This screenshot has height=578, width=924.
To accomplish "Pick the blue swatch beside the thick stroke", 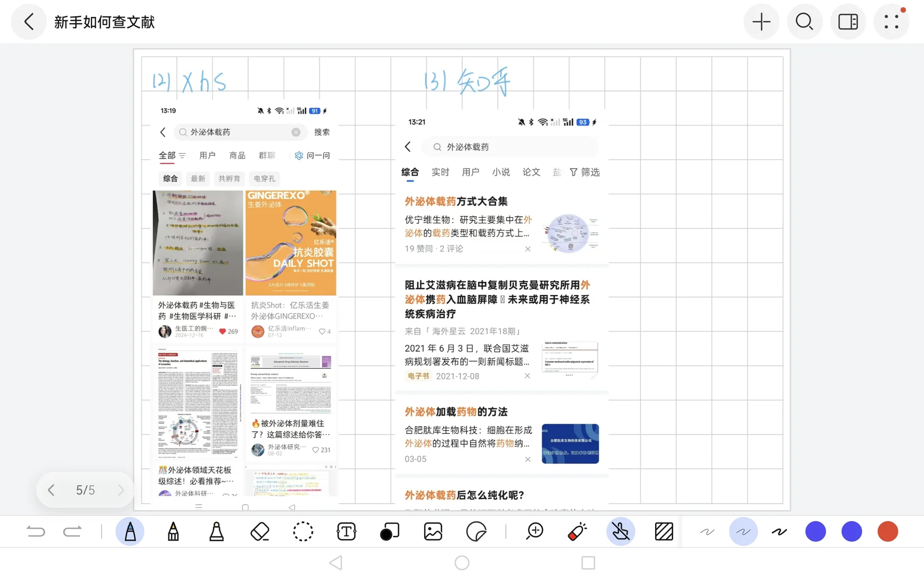I will 815,531.
